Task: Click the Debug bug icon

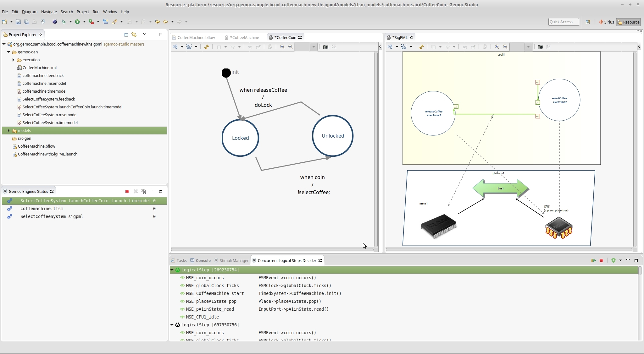Action: coord(64,22)
